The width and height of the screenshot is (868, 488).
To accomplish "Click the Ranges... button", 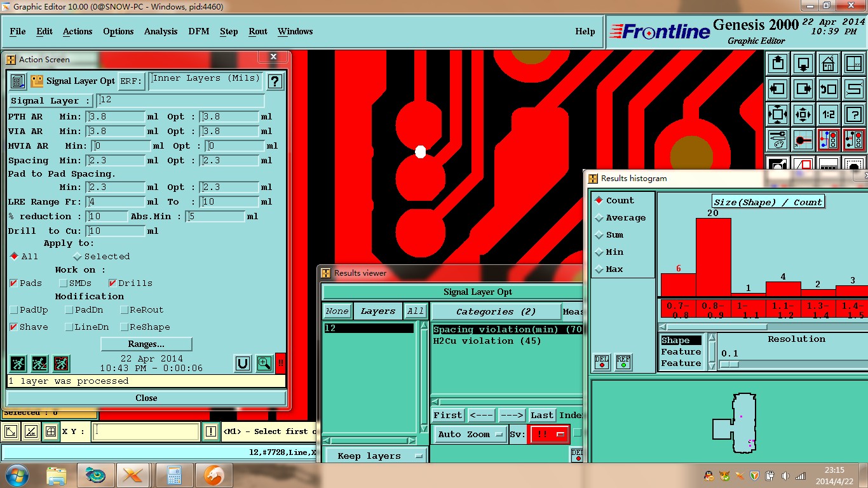I will point(146,344).
